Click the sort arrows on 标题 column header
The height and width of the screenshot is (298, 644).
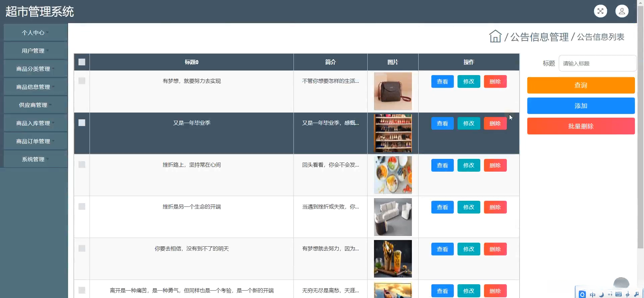click(197, 62)
